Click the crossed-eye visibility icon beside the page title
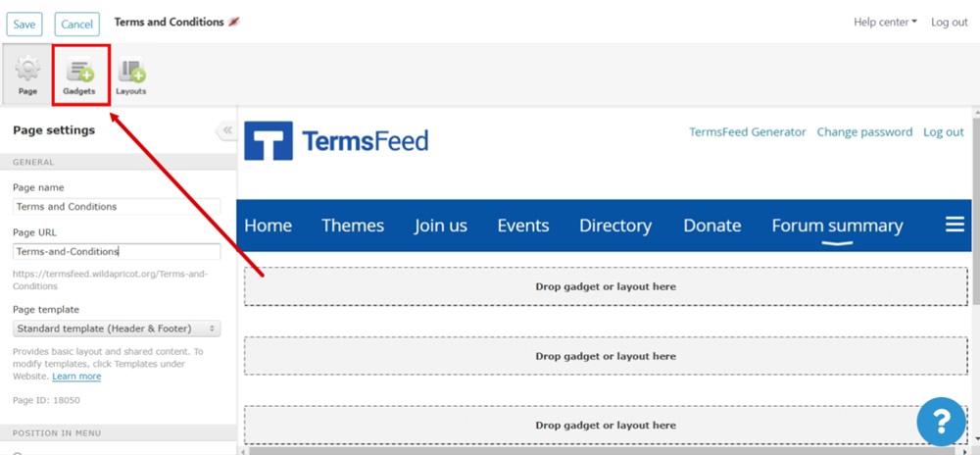Viewport: 980px width, 455px height. click(234, 22)
